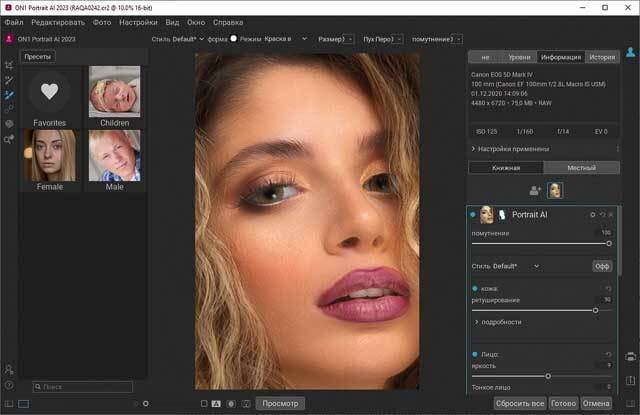Click the compare view icon left of Просмотр
The width and height of the screenshot is (640, 415).
[246, 404]
